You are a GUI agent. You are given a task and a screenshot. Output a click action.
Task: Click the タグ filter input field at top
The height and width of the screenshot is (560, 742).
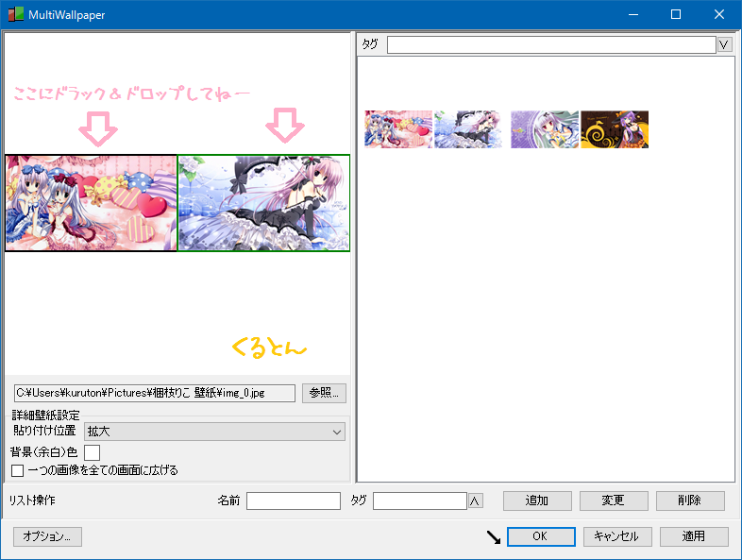[x=551, y=45]
